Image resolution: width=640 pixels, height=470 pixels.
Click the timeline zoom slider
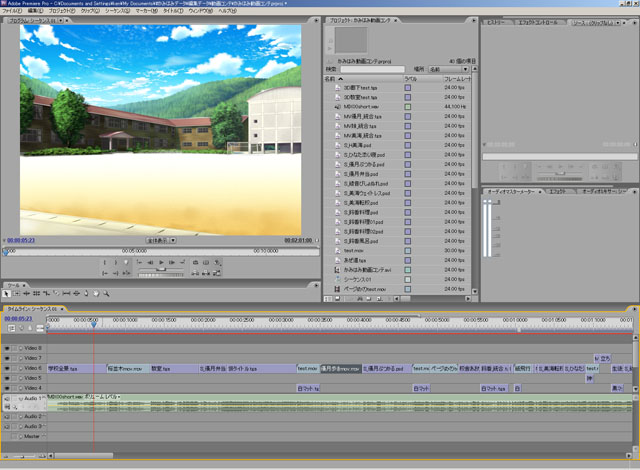point(24,456)
